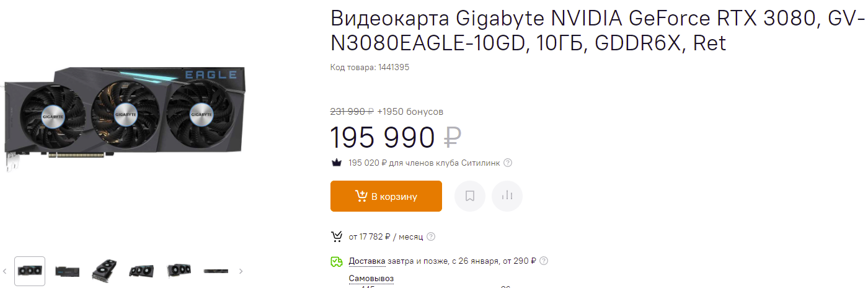The height and width of the screenshot is (288, 868).
Task: Click the installment cart icon
Action: tap(337, 236)
